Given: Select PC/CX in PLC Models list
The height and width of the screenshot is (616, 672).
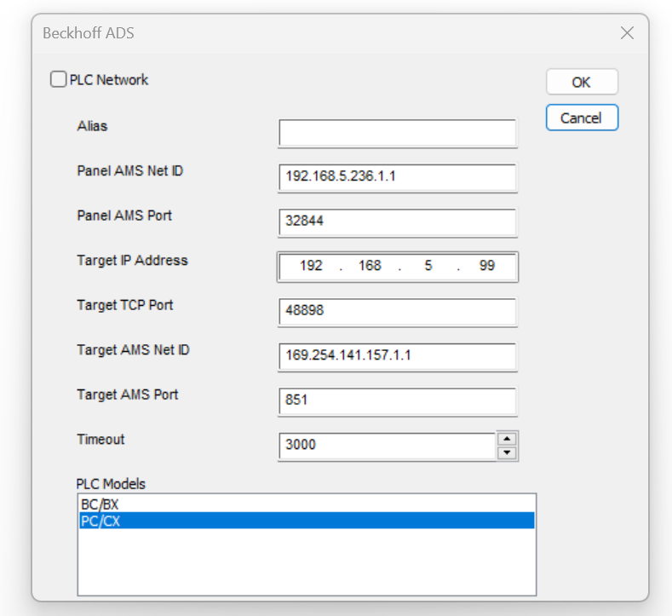Looking at the screenshot, I should (x=307, y=521).
